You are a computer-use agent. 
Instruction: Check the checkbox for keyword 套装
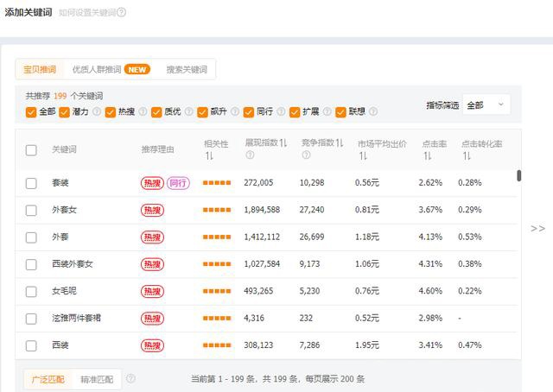click(31, 183)
